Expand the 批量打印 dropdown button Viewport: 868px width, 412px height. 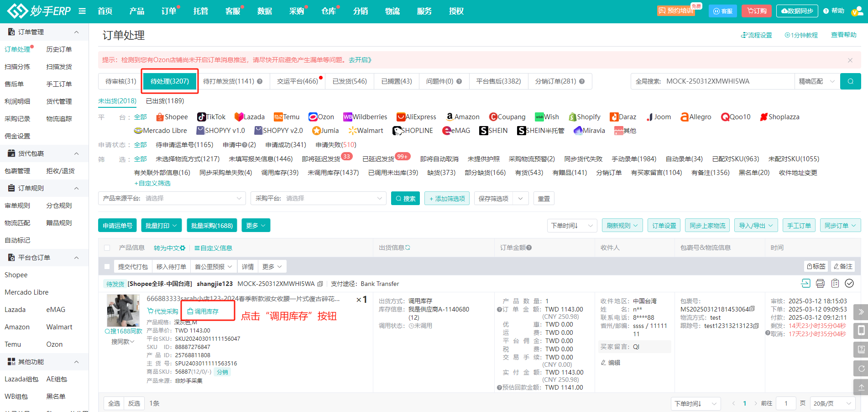tap(162, 226)
